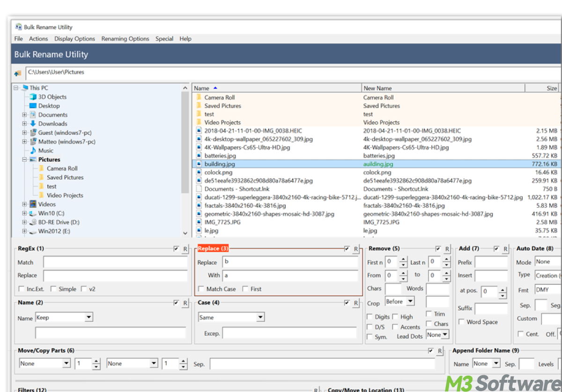Image resolution: width=562 pixels, height=392 pixels.
Task: Expand the Documents tree node
Action: pos(24,115)
